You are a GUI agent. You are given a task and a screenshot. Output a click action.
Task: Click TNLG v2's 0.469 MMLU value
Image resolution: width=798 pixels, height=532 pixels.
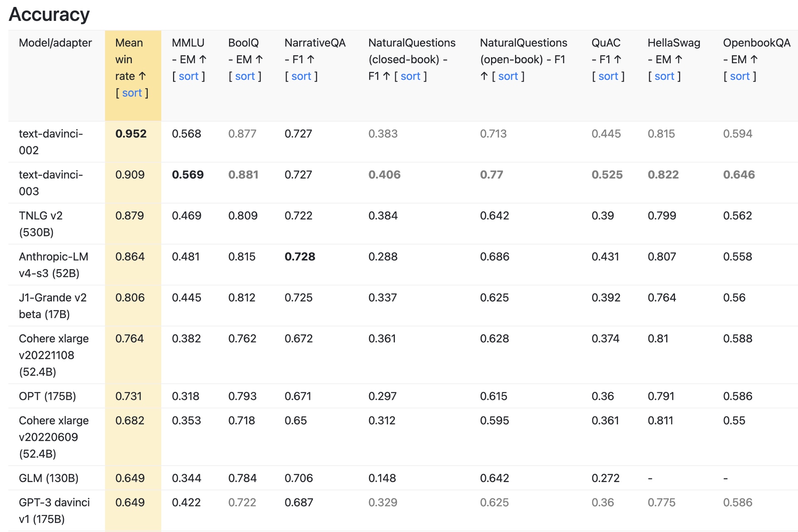(187, 216)
